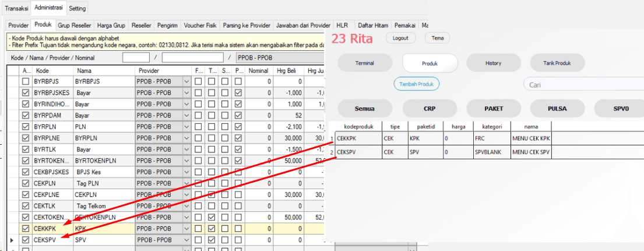Open the Pengirim tab
Screen dimensions: 644x251
(x=168, y=26)
